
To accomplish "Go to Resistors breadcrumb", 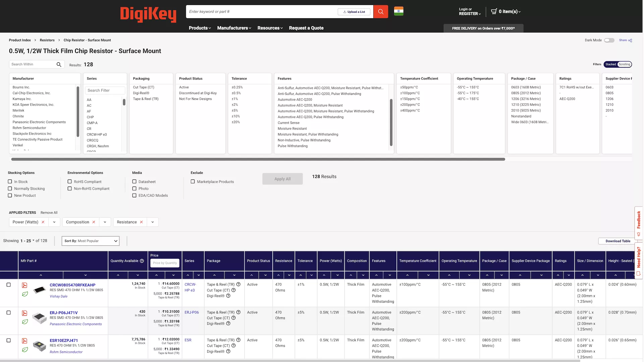I will click(x=47, y=40).
